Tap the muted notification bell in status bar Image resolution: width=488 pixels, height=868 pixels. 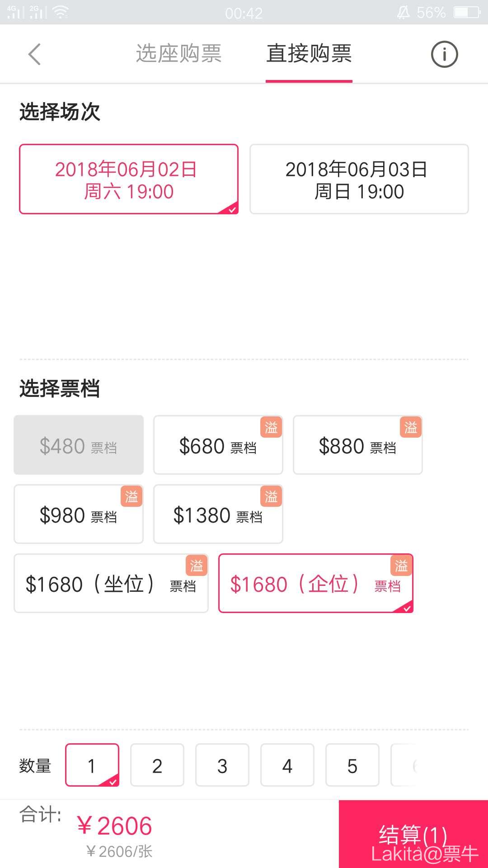[x=403, y=13]
